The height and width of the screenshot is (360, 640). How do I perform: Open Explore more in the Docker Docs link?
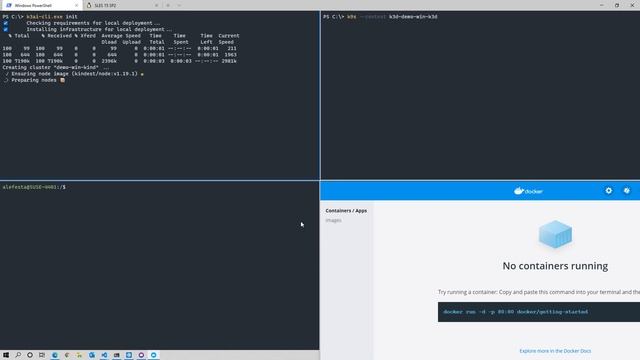click(555, 351)
